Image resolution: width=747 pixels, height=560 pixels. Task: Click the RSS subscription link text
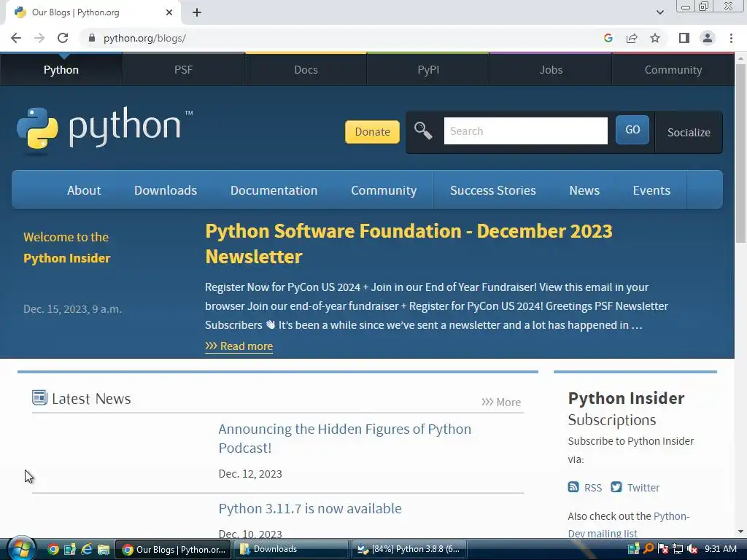(x=592, y=488)
